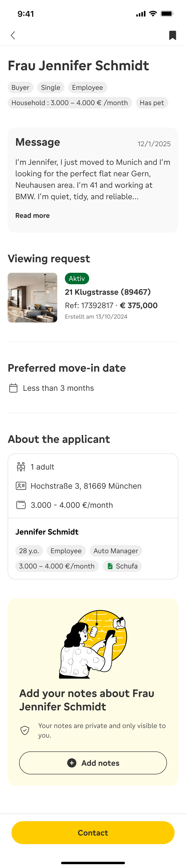This screenshot has width=186, height=868.
Task: Expand message with Read more
Action: [33, 216]
